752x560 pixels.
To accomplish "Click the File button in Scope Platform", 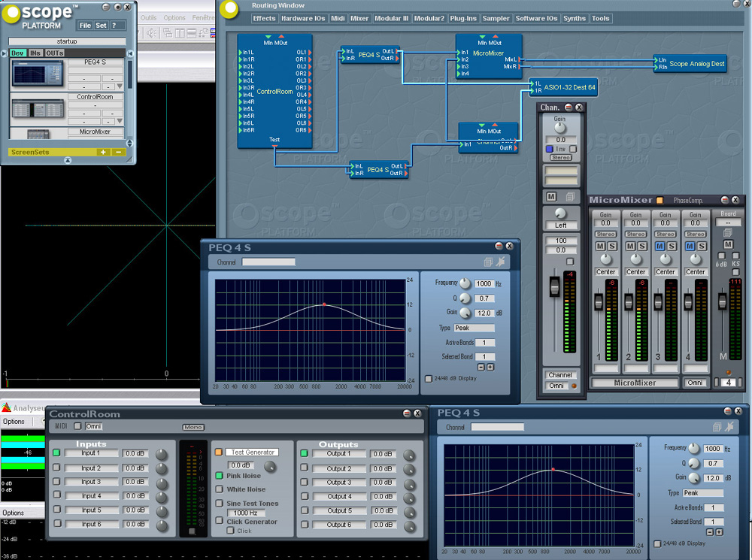I will pyautogui.click(x=86, y=26).
